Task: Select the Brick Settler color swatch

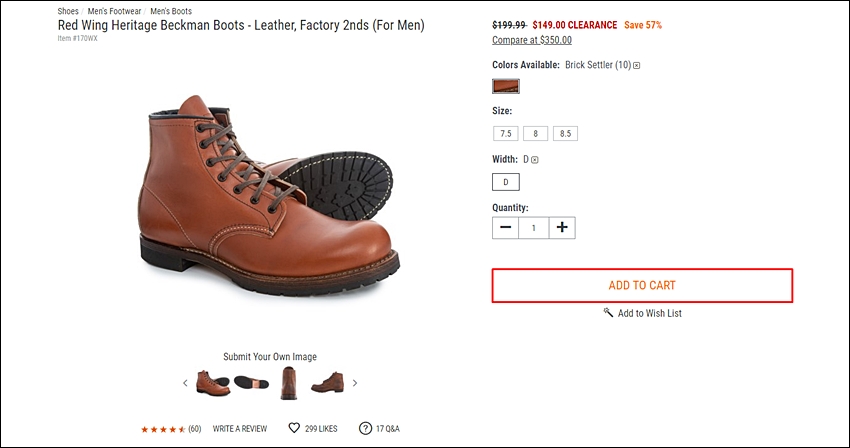Action: [506, 86]
